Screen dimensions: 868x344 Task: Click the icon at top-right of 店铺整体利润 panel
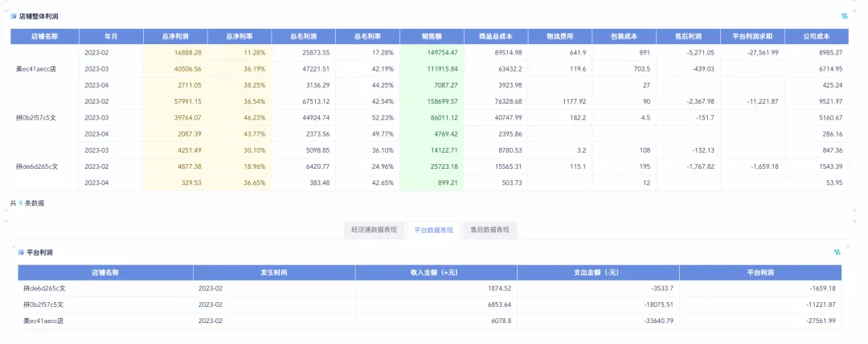(x=844, y=16)
